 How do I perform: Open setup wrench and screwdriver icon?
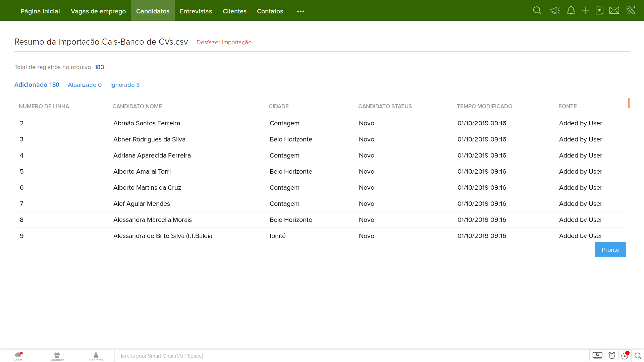point(631,10)
